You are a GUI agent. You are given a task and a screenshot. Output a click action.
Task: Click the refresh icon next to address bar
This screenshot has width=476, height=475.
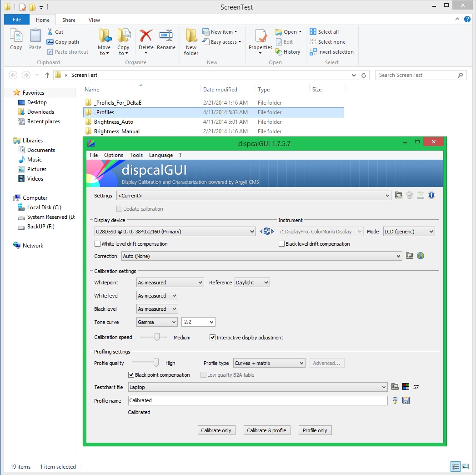point(364,75)
